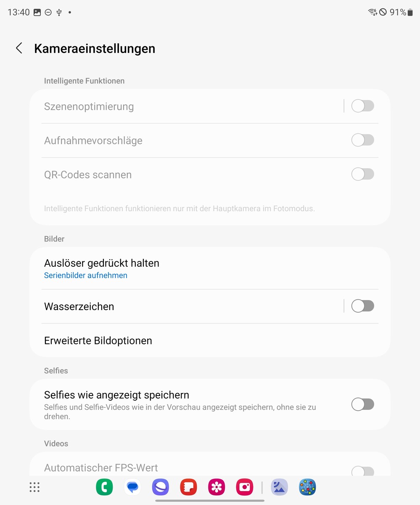Viewport: 420px width, 505px height.
Task: Open the pink flower Gallery app
Action: click(x=217, y=487)
